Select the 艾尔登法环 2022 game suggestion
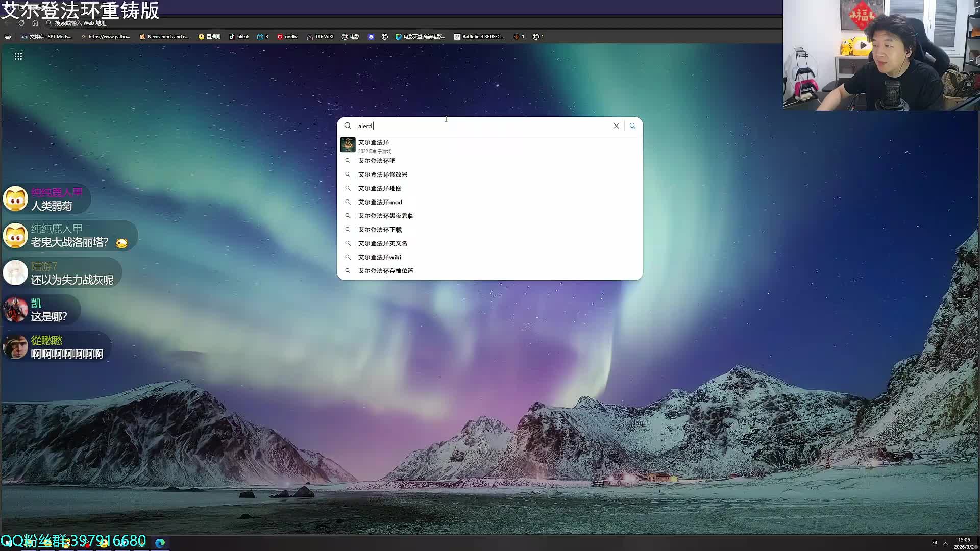Image resolution: width=980 pixels, height=551 pixels. pos(374,145)
